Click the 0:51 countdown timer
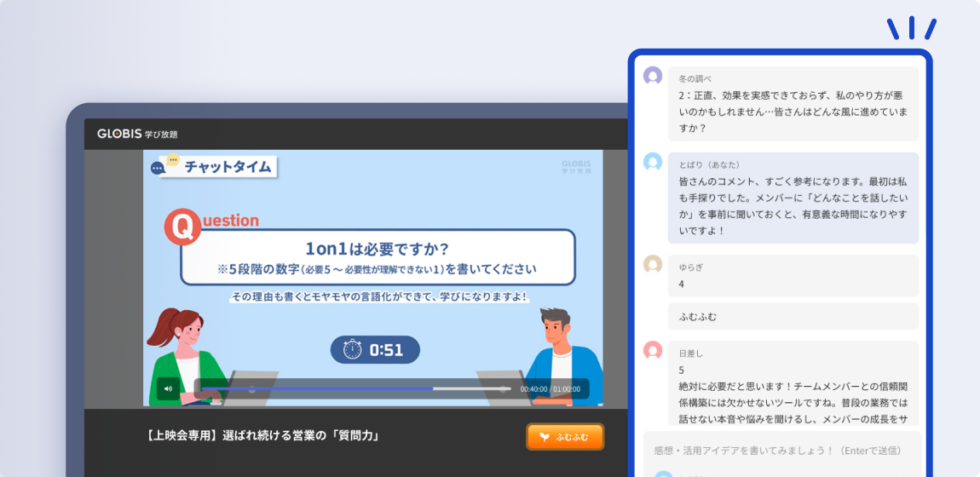 tap(375, 349)
